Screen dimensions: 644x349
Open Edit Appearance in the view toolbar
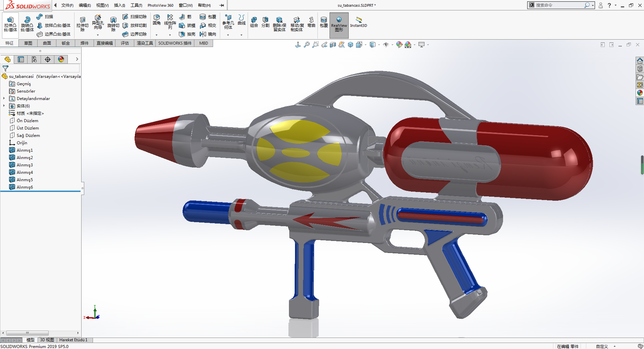[399, 45]
